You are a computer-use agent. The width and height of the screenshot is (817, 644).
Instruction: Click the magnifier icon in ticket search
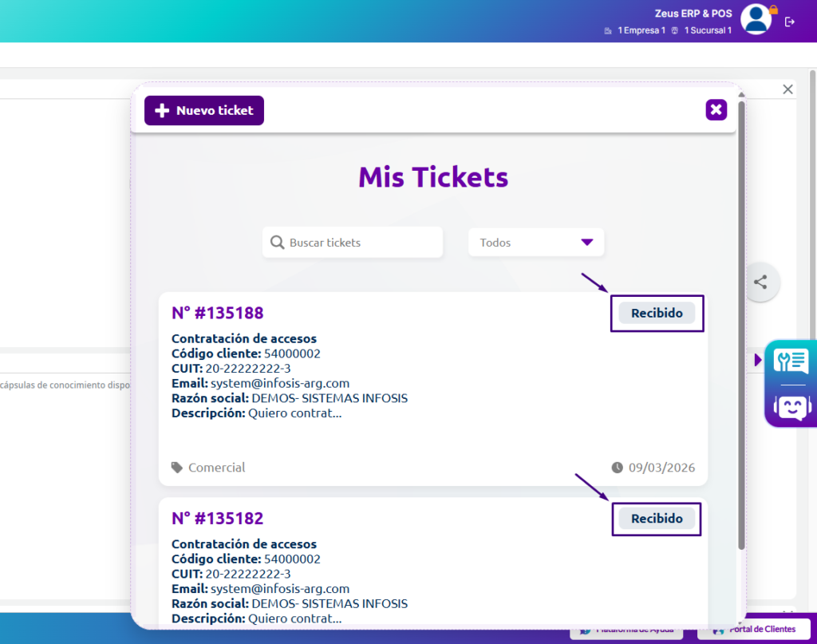(x=278, y=243)
